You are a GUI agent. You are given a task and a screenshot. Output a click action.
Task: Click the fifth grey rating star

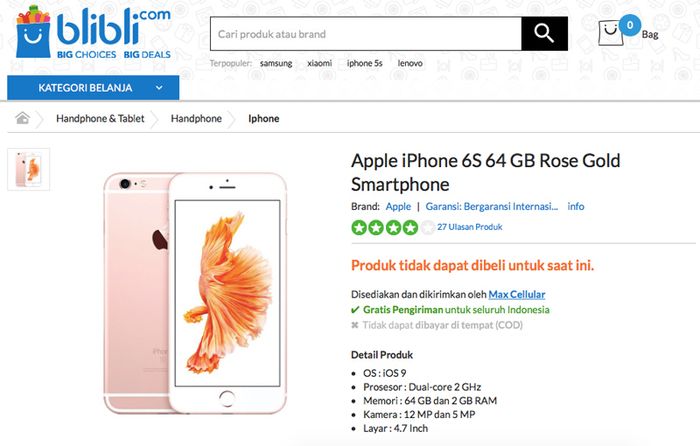pos(427,228)
